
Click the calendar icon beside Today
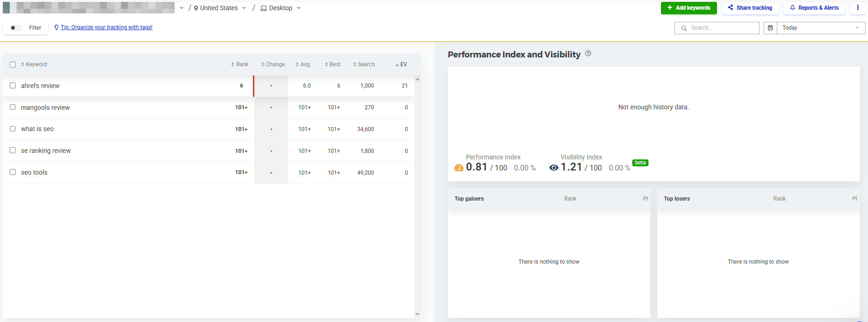point(770,28)
